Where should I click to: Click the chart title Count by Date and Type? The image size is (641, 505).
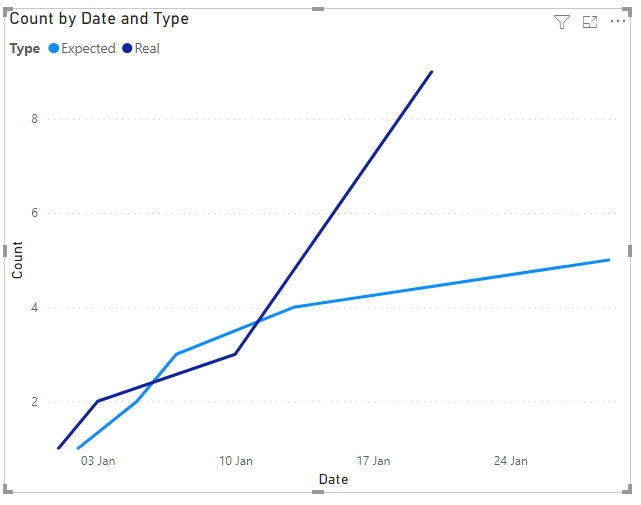tap(99, 19)
